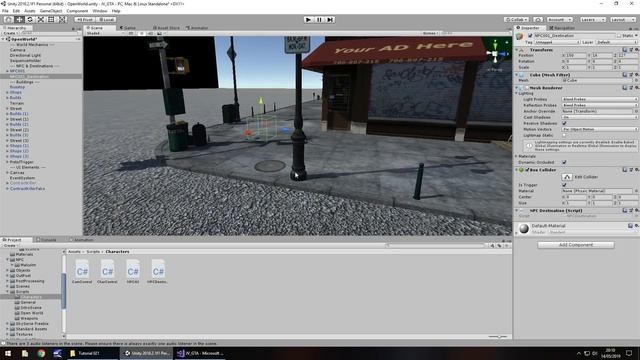Viewport: 640px width, 360px height.
Task: Click the GameObject cube icon in Inspector
Action: [520, 36]
